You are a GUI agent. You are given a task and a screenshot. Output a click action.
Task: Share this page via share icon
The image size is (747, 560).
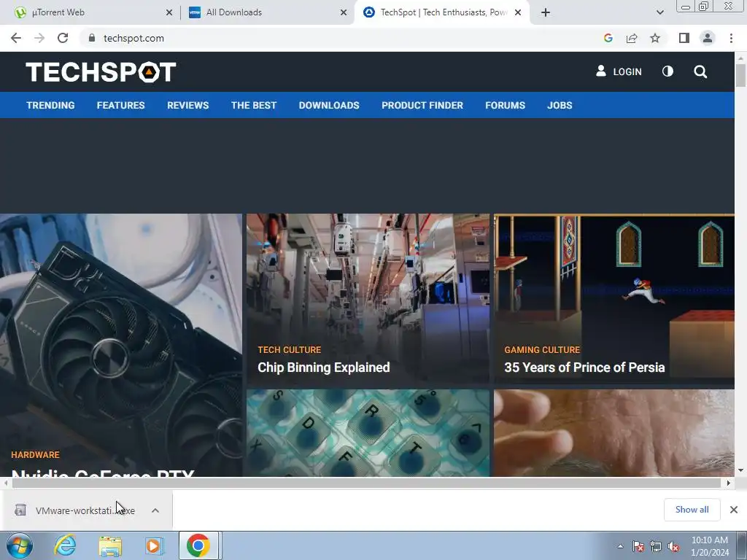[632, 38]
